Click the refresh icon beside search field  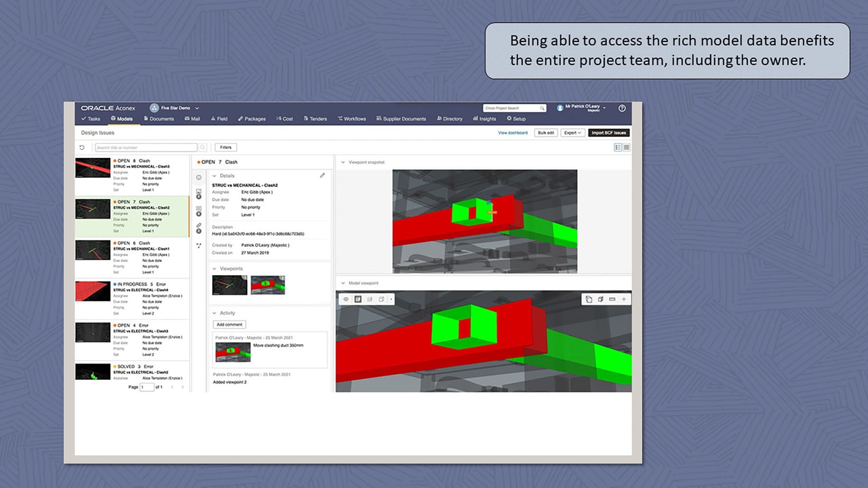click(82, 147)
